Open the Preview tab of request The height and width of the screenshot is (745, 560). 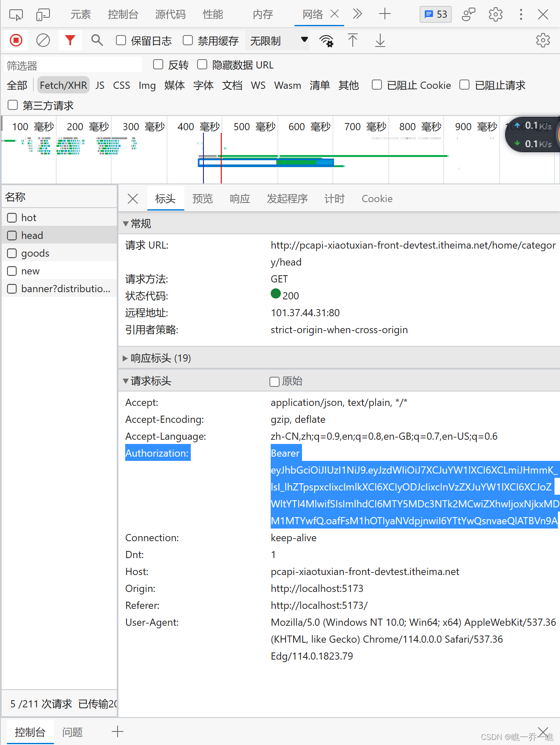tap(203, 199)
